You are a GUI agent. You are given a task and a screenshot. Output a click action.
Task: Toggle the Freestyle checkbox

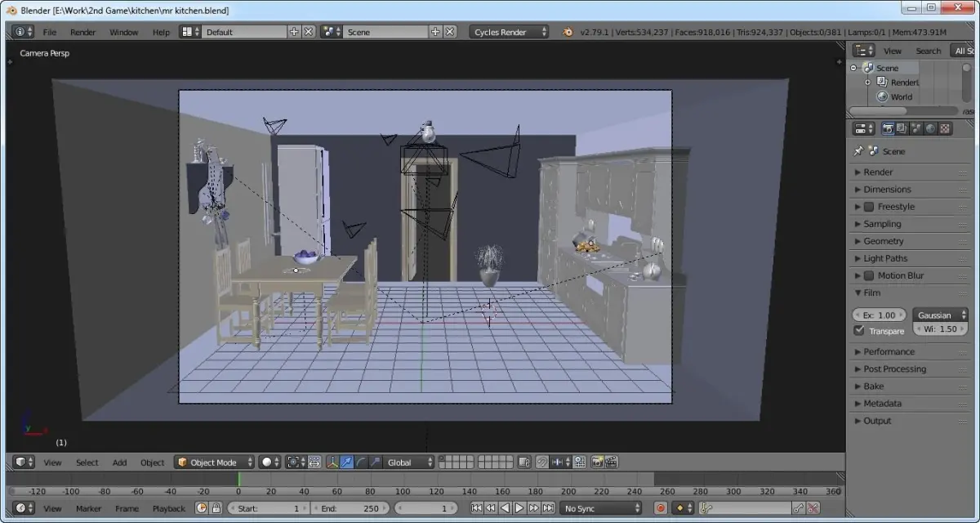click(869, 207)
